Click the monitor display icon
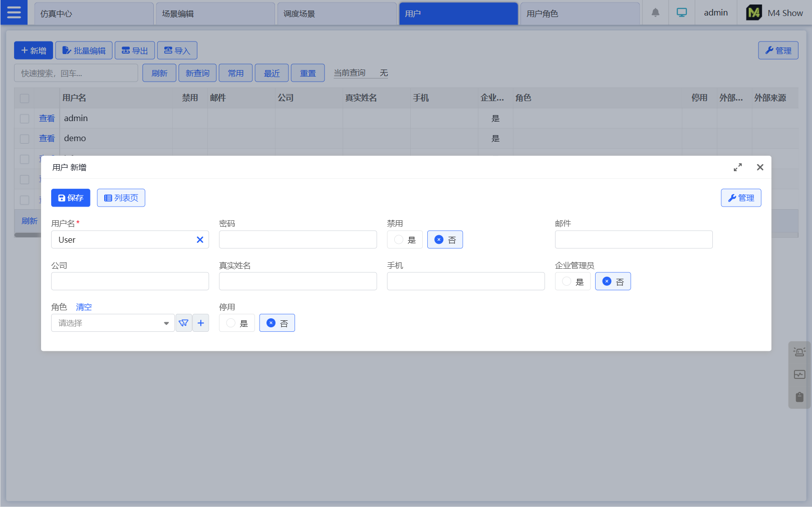Screen dimensions: 812x507 coord(682,13)
